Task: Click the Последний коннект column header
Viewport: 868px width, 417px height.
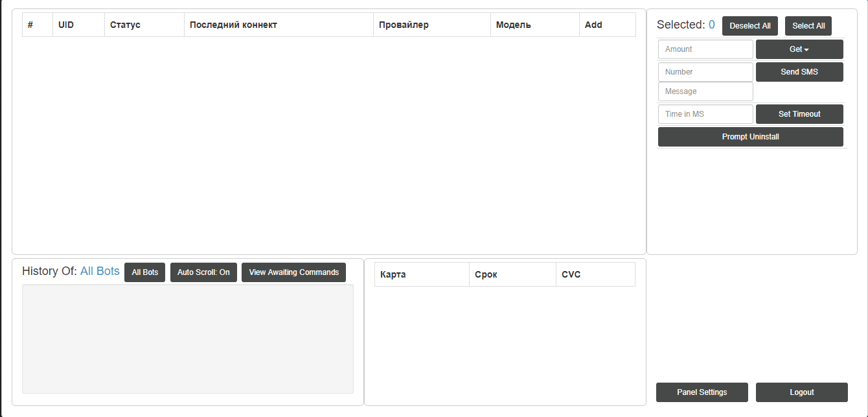Action: [x=233, y=25]
